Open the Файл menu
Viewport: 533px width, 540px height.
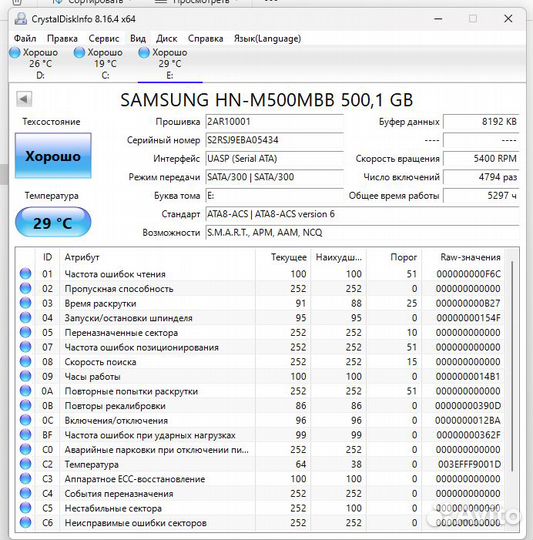tap(25, 38)
